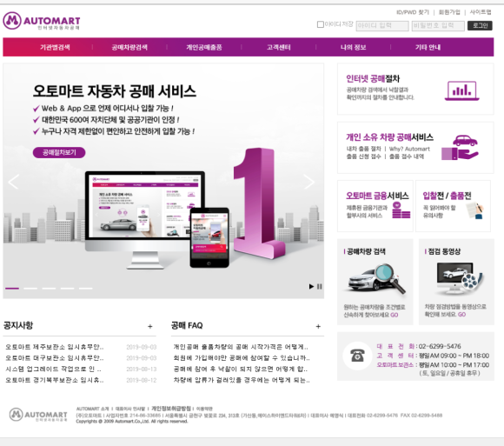Expand 공지사항 list with the plus icon
This screenshot has width=504, height=446.
150,326
